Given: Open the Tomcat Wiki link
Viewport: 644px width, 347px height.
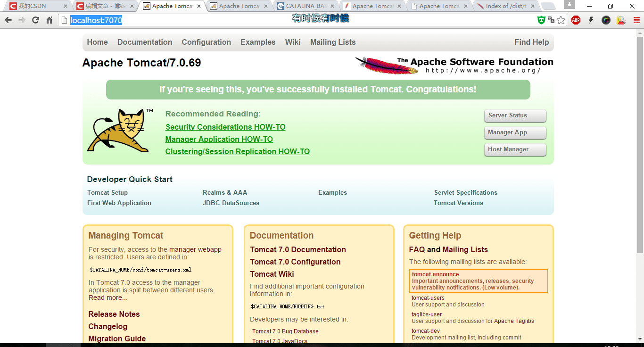Looking at the screenshot, I should pos(272,274).
